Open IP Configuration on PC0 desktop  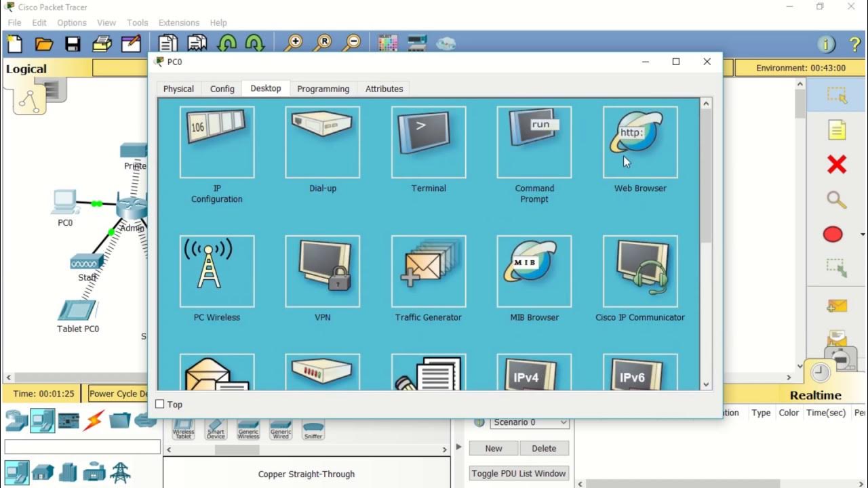tap(217, 142)
